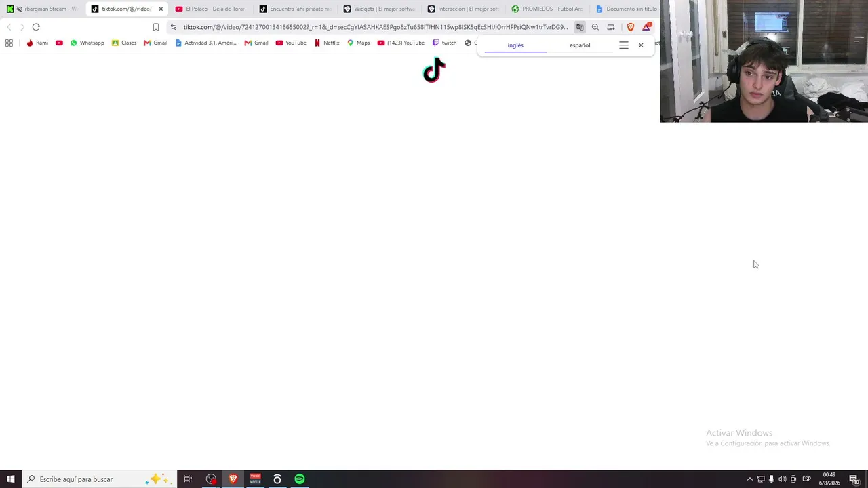Click the picture-in-picture icon in address bar
Image resolution: width=868 pixels, height=488 pixels.
pos(611,27)
